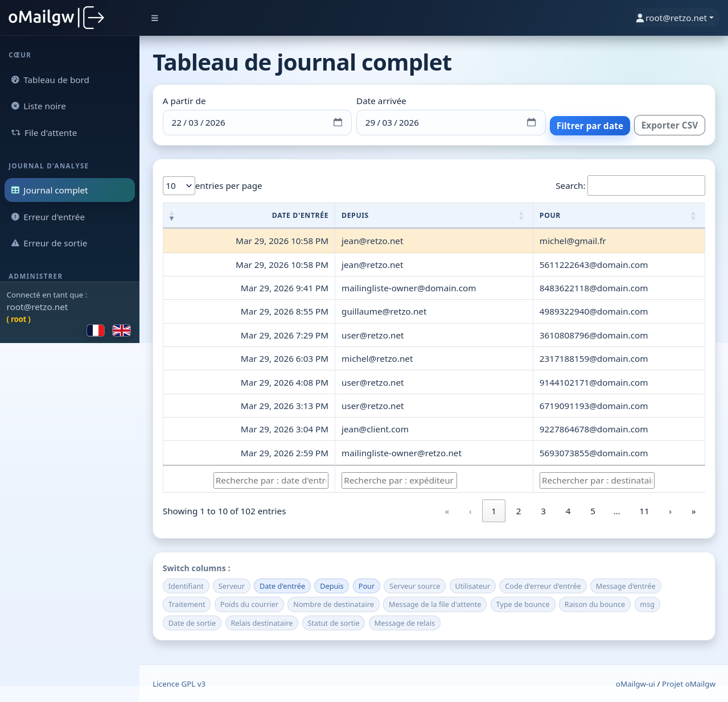Image resolution: width=728 pixels, height=702 pixels.
Task: Disable the 'Pour' column toggle
Action: 366,586
